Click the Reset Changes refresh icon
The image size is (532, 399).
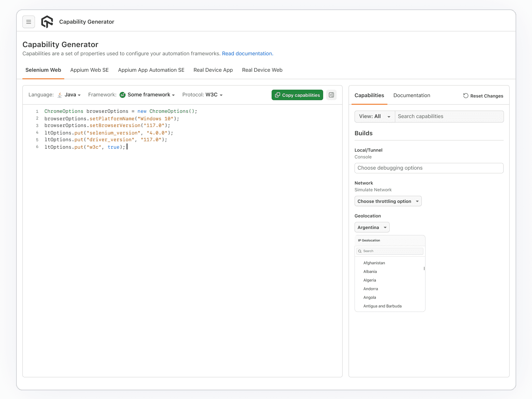(465, 96)
